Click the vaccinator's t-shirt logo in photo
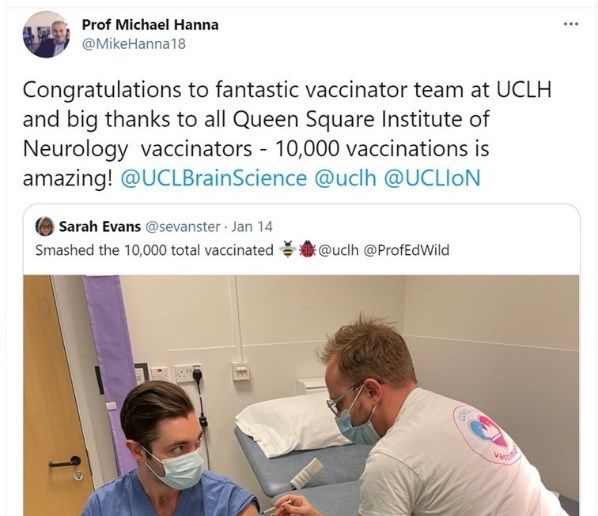This screenshot has width=598, height=516. tap(486, 434)
